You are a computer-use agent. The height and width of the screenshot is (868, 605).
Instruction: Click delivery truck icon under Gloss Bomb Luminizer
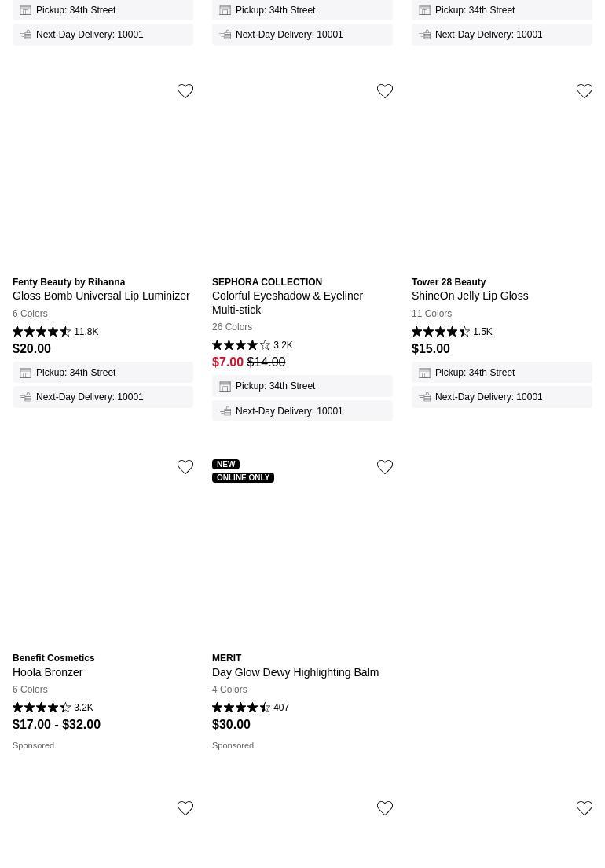click(26, 397)
